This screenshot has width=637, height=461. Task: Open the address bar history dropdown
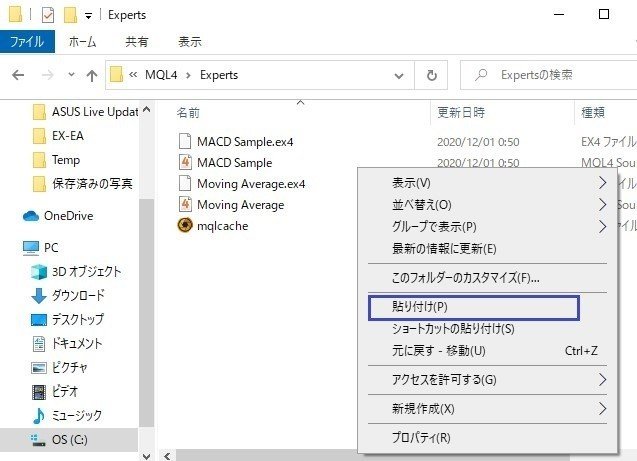399,76
